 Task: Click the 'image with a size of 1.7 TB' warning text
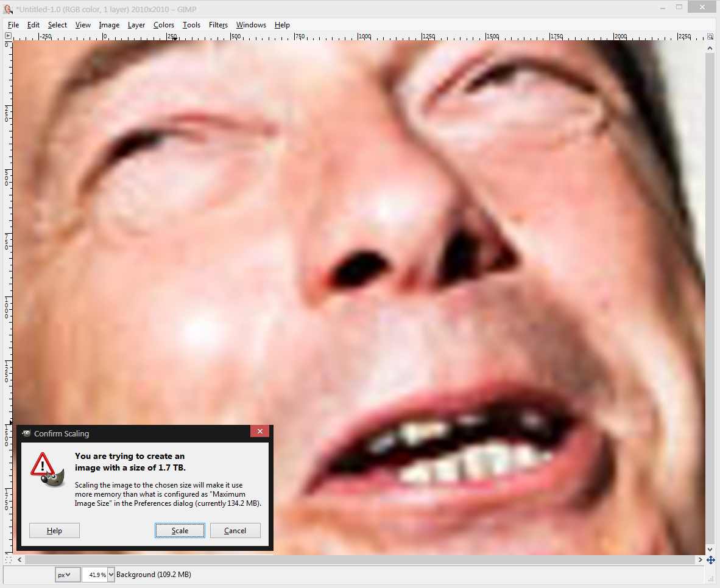(130, 467)
